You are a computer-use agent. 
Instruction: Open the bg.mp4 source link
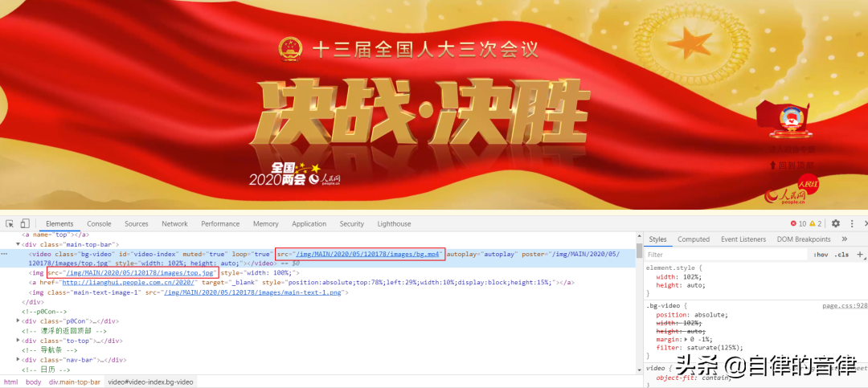click(x=368, y=254)
